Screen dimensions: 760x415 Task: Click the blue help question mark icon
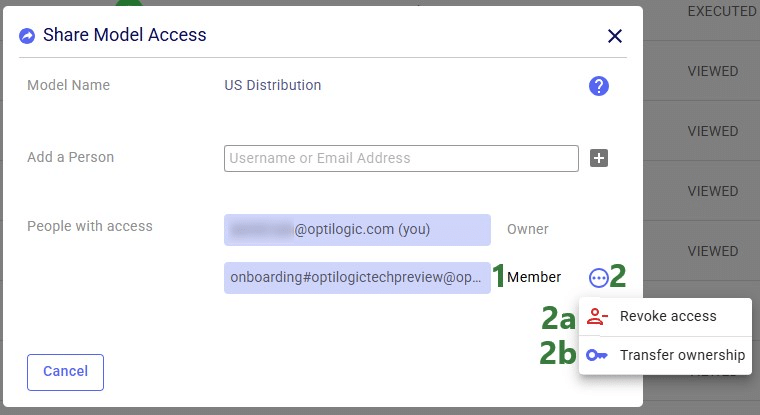click(599, 86)
